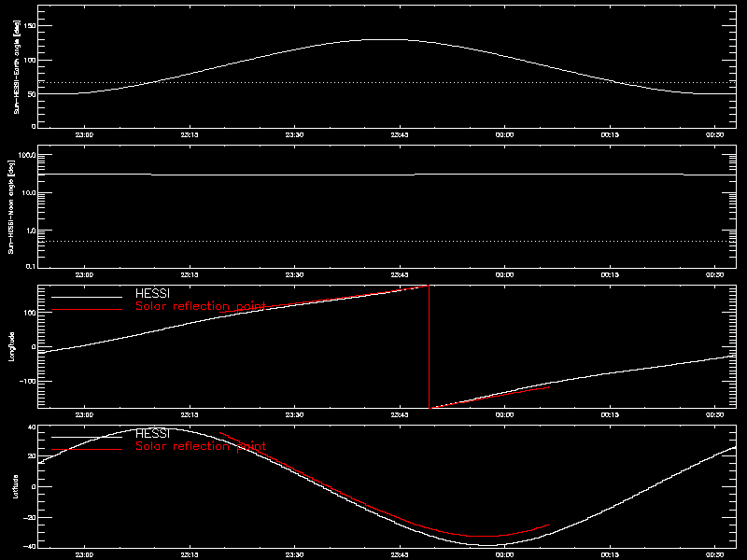Viewport: 747px width, 560px height.
Task: Click the -20 tick label on Latitude plot
Action: tap(30, 517)
